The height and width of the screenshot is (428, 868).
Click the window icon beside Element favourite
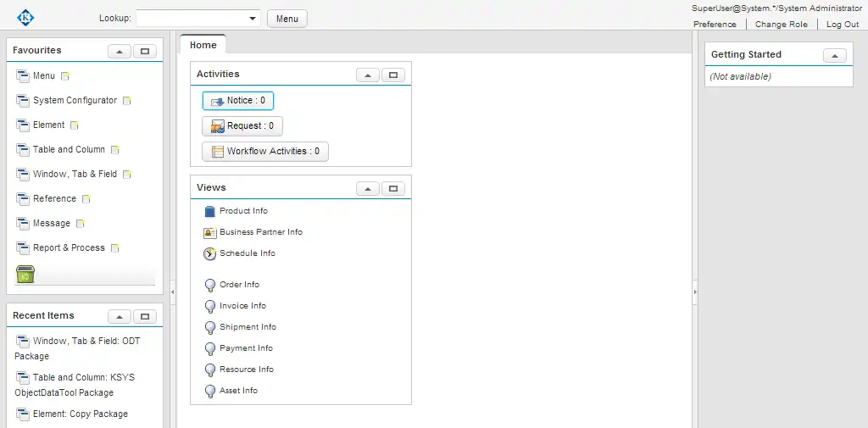[x=23, y=125]
